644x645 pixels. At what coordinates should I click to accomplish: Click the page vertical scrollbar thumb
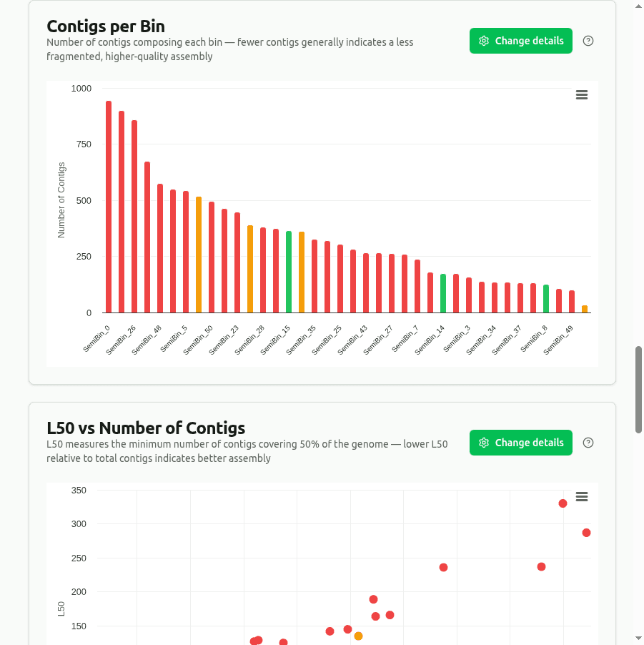(638, 390)
